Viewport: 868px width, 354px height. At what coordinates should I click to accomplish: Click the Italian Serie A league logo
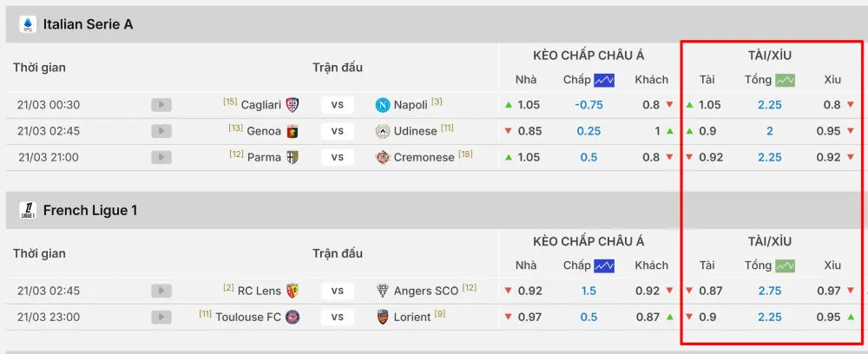(28, 24)
